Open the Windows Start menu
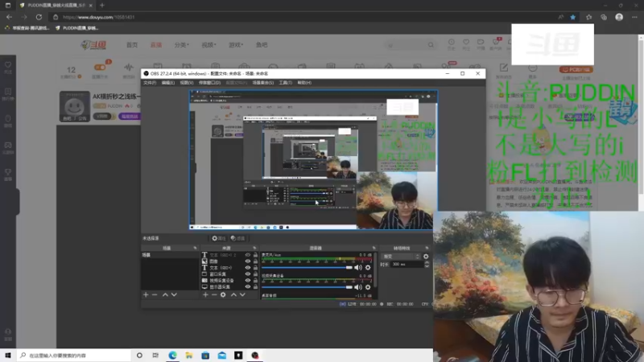Image resolution: width=644 pixels, height=362 pixels. point(8,356)
